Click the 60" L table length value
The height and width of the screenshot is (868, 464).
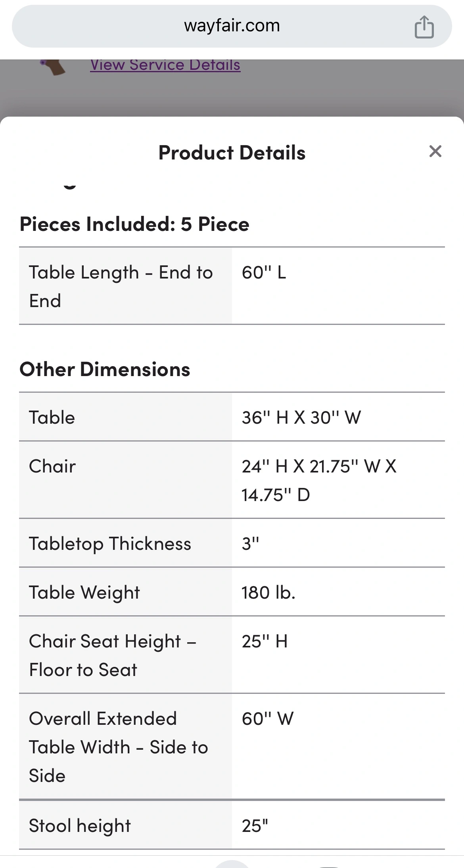264,273
